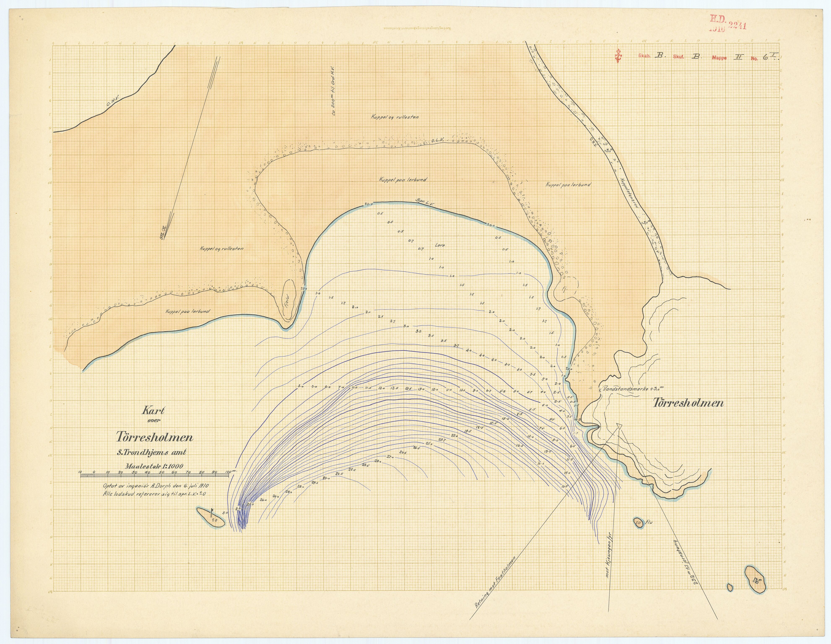The width and height of the screenshot is (831, 644).
Task: Click the '23.7' depth sounding
Action: coord(442,440)
